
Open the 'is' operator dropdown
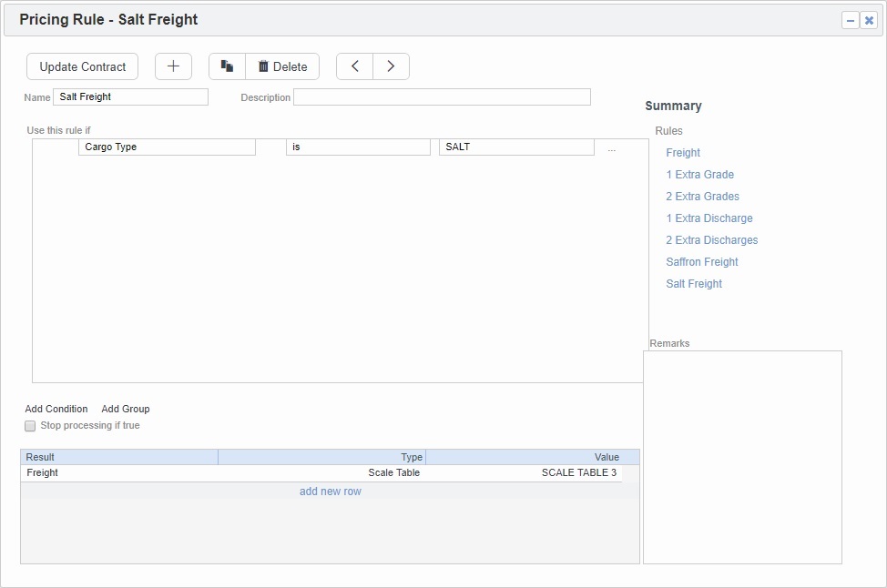pyautogui.click(x=358, y=147)
